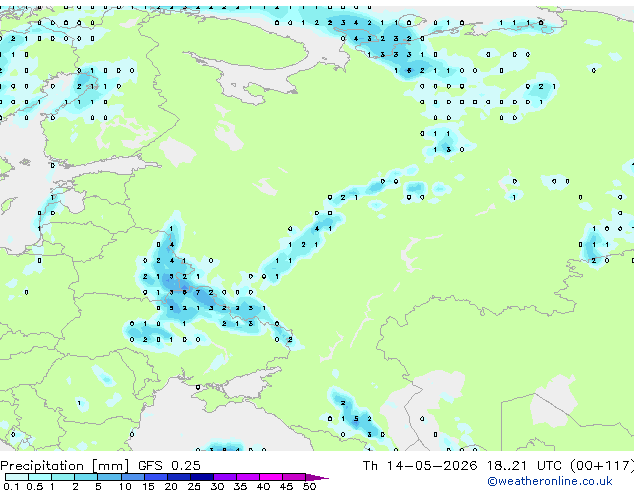634x490 pixels.
Task: Click the 0.5 to 1 mm legend swatch
Action: [x=40, y=477]
